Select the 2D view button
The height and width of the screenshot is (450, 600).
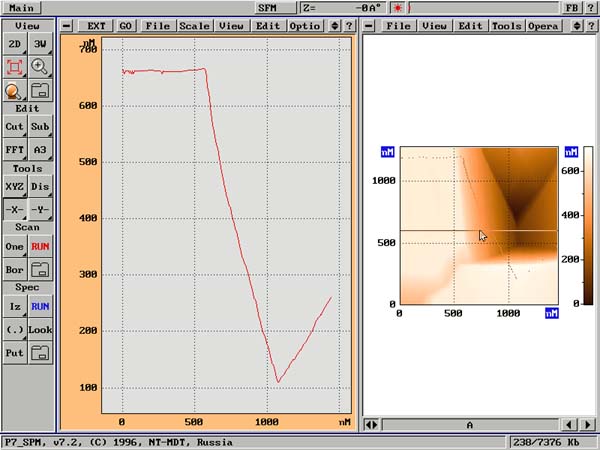coord(14,43)
